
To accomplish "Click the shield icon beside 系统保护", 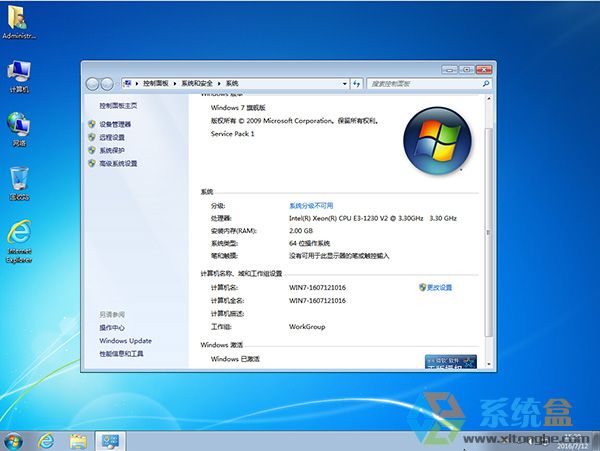I will pyautogui.click(x=91, y=150).
